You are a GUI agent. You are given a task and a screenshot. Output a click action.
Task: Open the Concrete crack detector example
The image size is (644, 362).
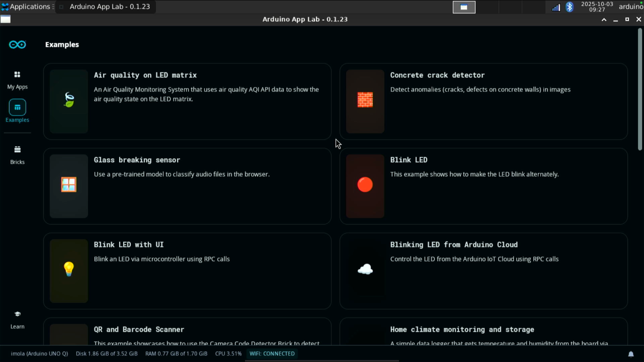(483, 101)
